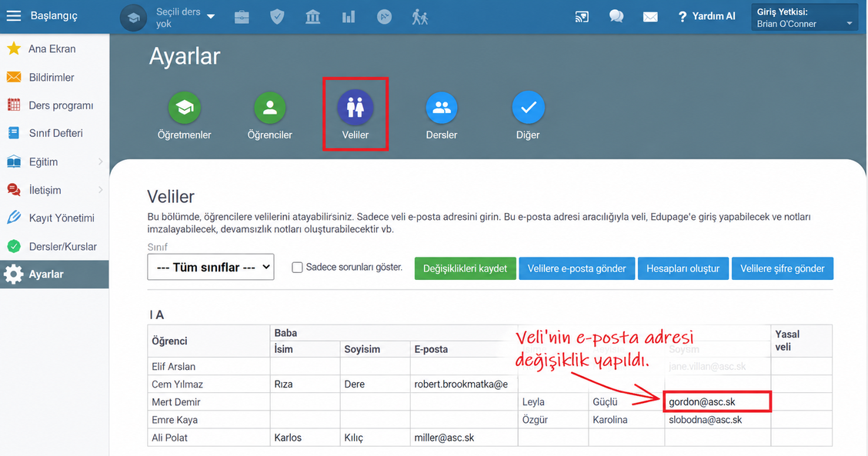Click the Değişiklikleri kaydet button
Screen dimensions: 868x456
[x=465, y=268]
